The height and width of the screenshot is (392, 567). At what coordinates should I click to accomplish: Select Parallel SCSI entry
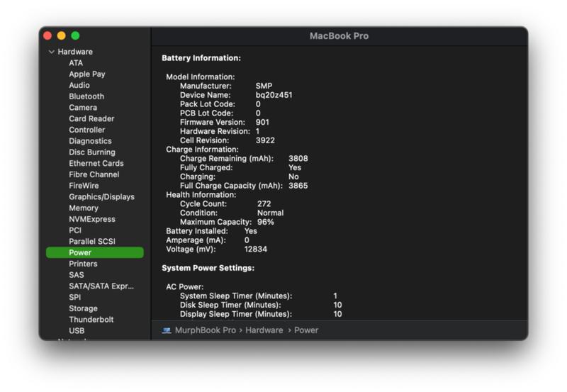(92, 242)
